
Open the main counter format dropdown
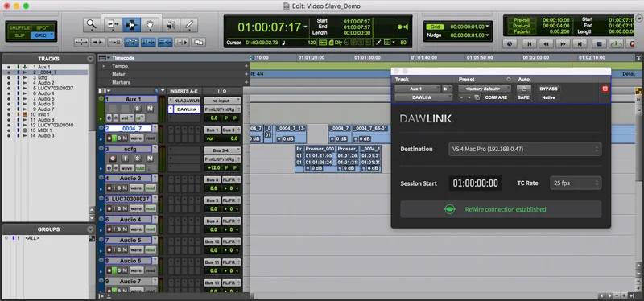pos(305,27)
